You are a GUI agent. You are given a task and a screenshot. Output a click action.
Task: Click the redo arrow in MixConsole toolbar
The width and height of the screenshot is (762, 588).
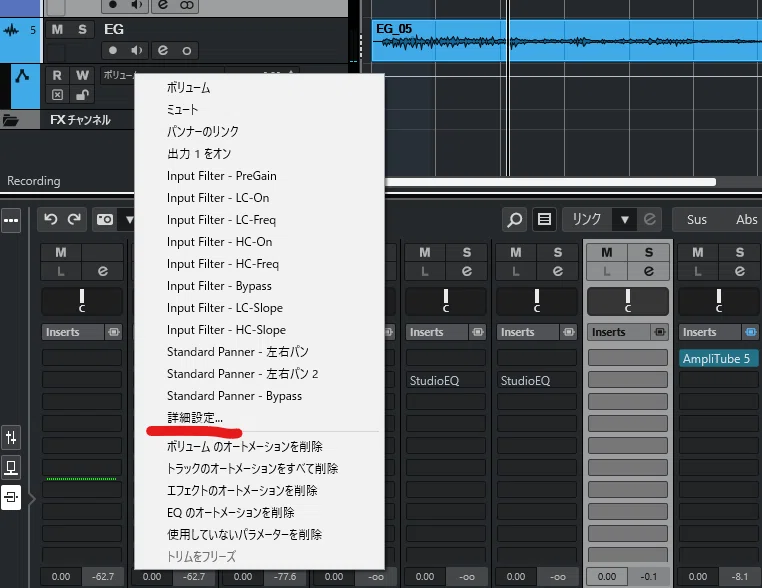pos(74,220)
